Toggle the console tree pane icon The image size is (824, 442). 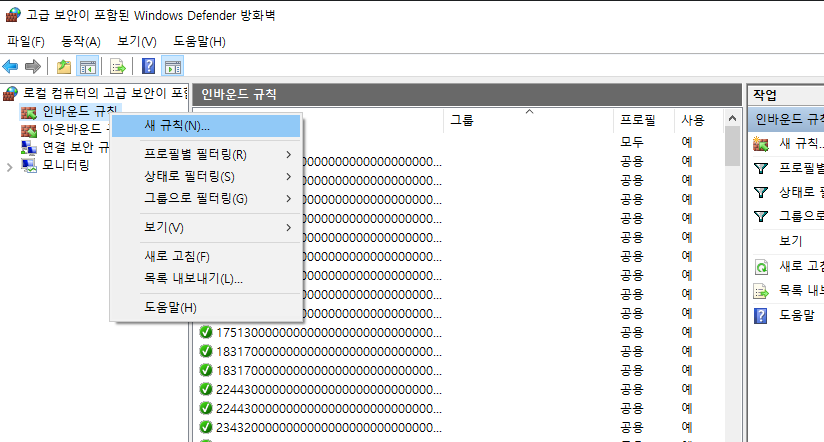pos(88,67)
